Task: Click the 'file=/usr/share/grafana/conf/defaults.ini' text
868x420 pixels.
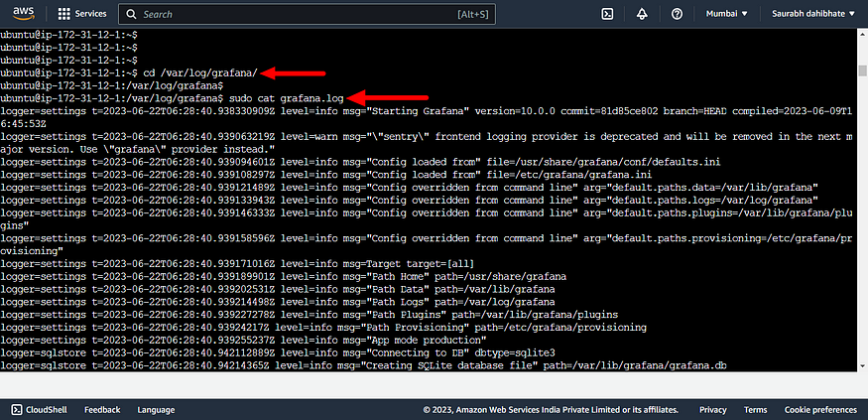Action: pyautogui.click(x=603, y=162)
